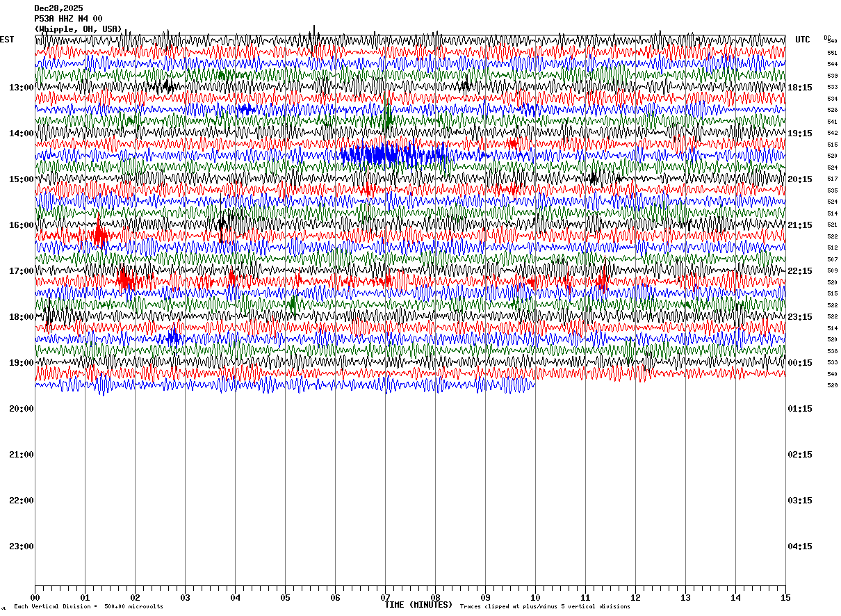Screen dimensions: 841x616
Task: Click minute tick label 14 on time axis
Action: pyautogui.click(x=735, y=597)
